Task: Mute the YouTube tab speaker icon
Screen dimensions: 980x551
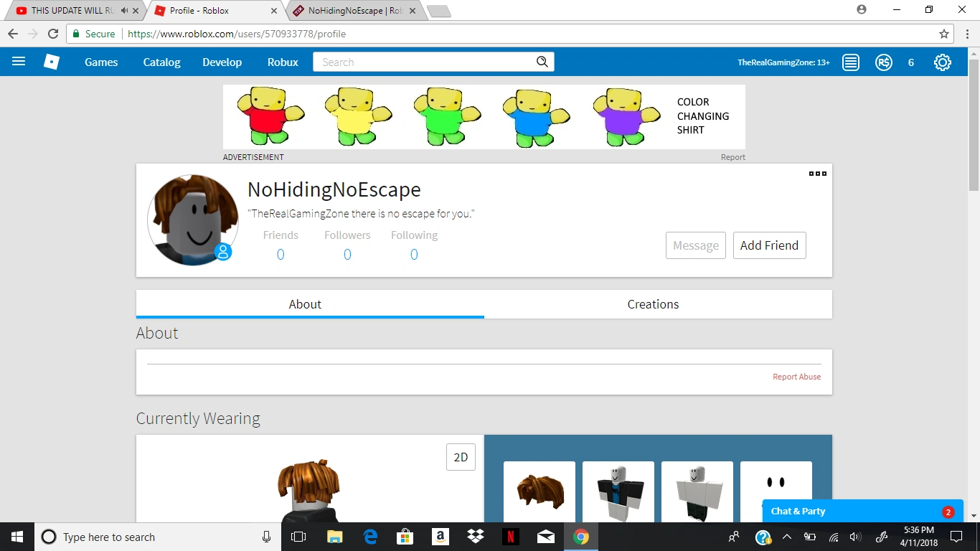Action: [125, 11]
